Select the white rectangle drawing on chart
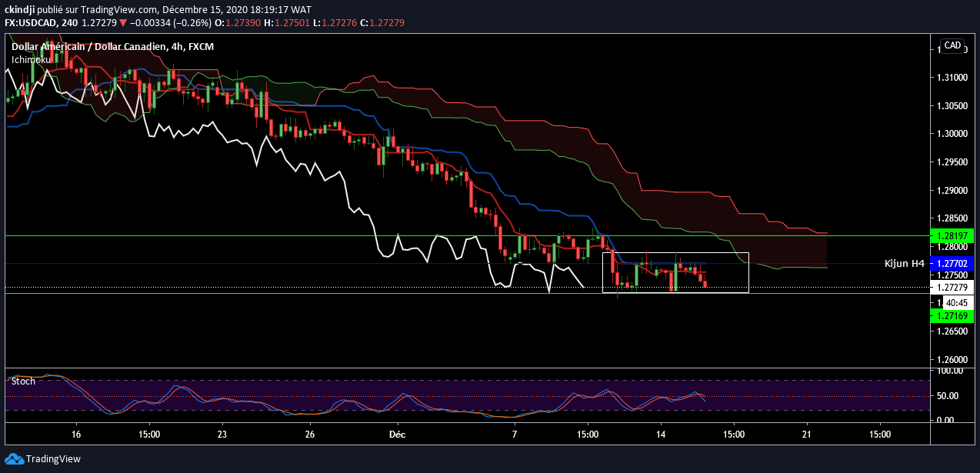This screenshot has height=473, width=980. pos(675,253)
